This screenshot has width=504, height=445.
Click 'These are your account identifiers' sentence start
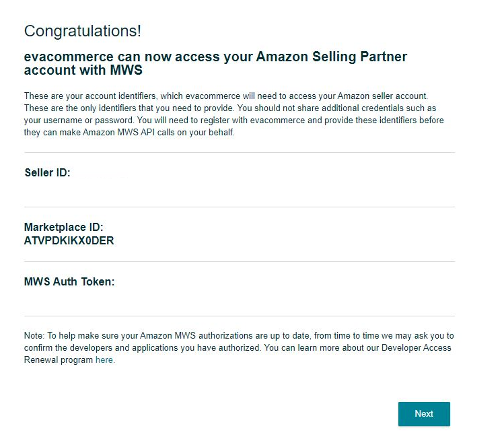[x=90, y=96]
